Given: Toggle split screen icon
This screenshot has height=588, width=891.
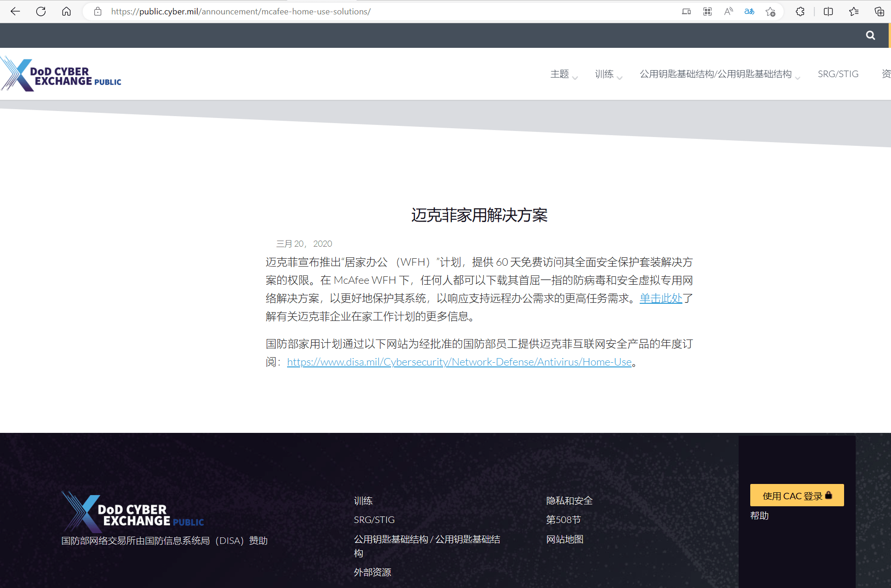Looking at the screenshot, I should point(828,12).
